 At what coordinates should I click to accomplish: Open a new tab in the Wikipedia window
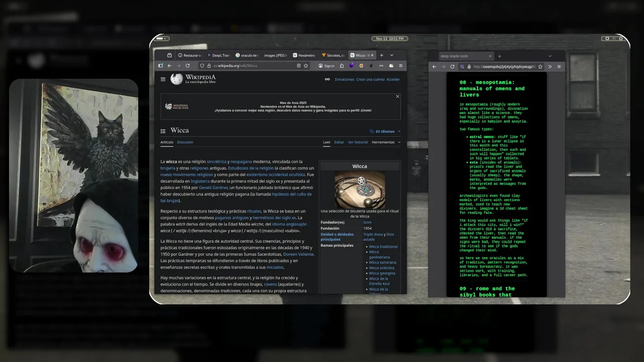coord(382,55)
